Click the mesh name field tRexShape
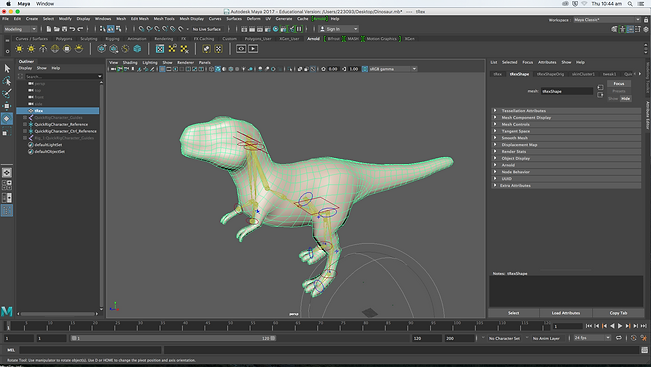This screenshot has width=651, height=367. click(x=567, y=91)
